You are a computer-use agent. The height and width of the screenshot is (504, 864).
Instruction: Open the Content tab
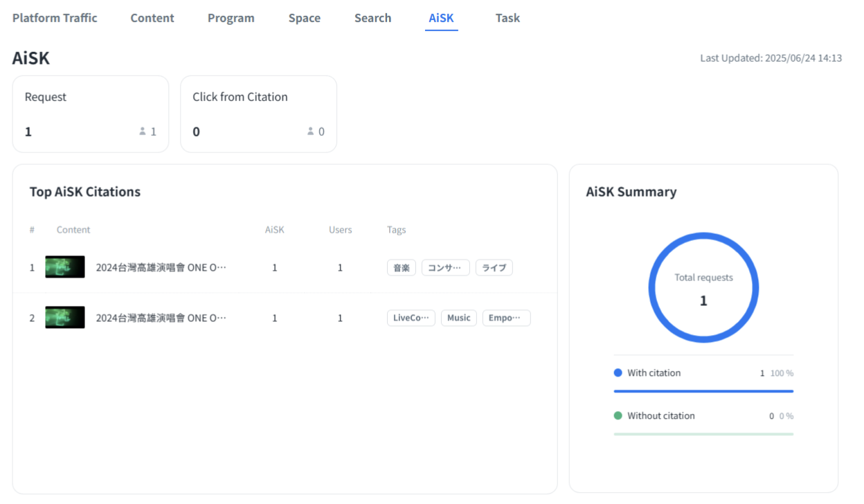click(x=152, y=18)
